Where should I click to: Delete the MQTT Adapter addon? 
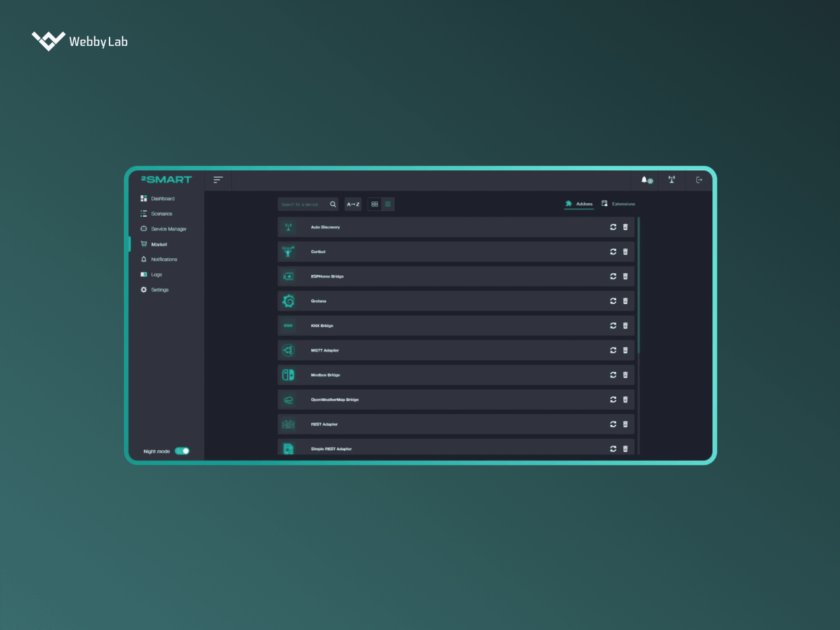click(x=625, y=350)
